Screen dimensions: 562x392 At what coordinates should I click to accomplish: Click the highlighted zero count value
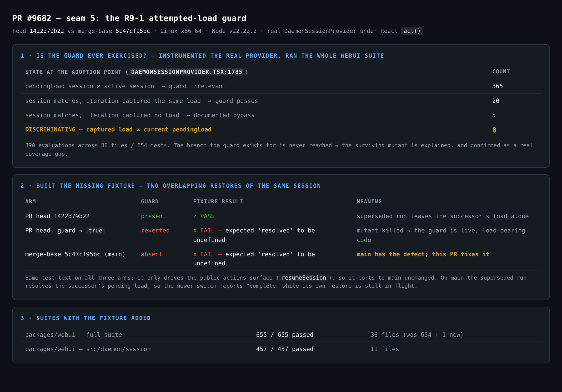[494, 130]
